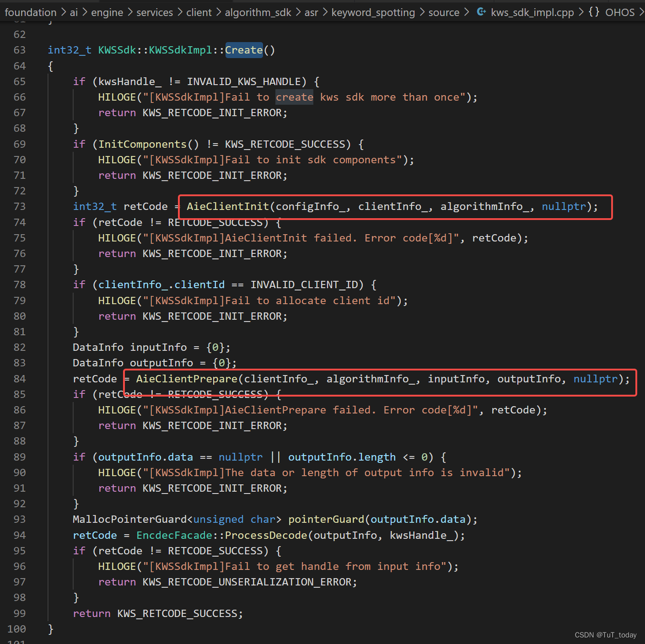The width and height of the screenshot is (645, 644).
Task: Click 'outputInfo.length' expression
Action: (x=342, y=457)
